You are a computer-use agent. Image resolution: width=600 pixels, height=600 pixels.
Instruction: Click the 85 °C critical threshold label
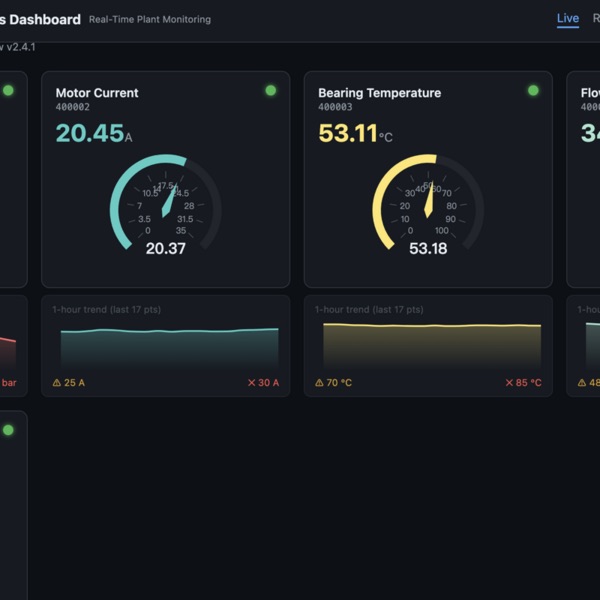[x=523, y=383]
